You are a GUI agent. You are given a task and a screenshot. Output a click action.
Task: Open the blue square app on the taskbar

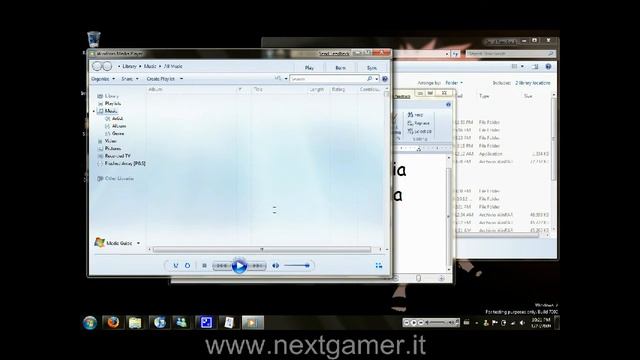(206, 322)
